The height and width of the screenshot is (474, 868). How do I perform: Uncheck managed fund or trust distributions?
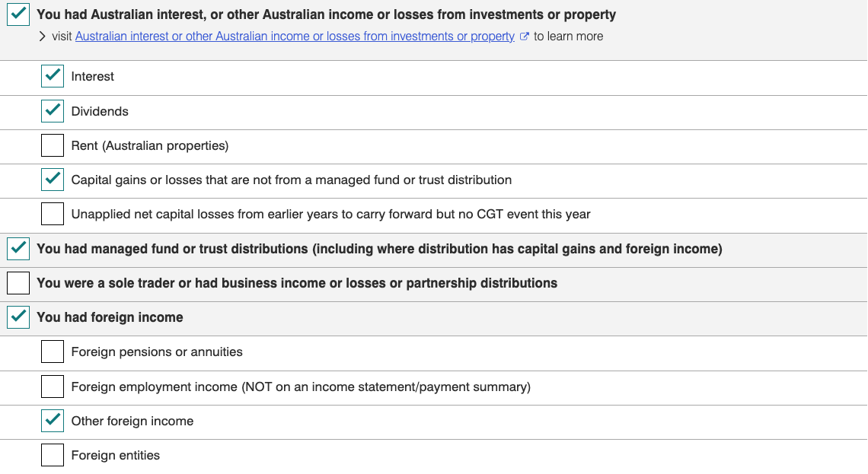18,249
